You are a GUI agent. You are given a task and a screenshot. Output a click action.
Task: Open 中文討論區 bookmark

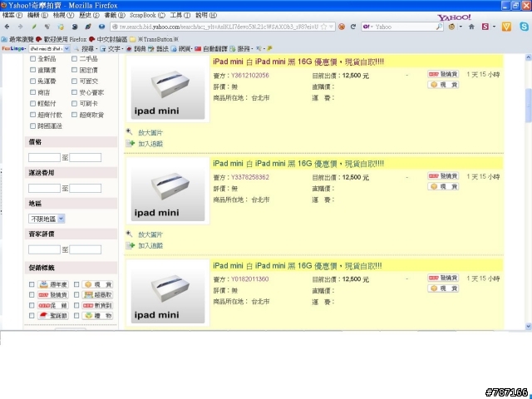click(x=109, y=39)
